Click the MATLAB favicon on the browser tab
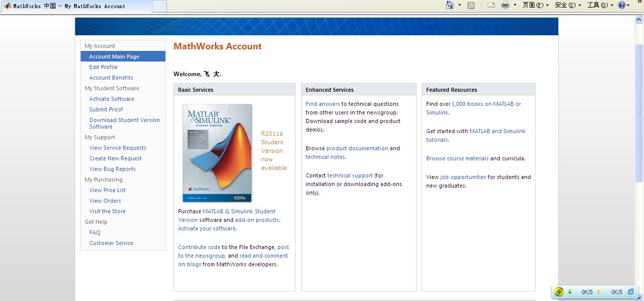Image resolution: width=644 pixels, height=301 pixels. (x=8, y=6)
